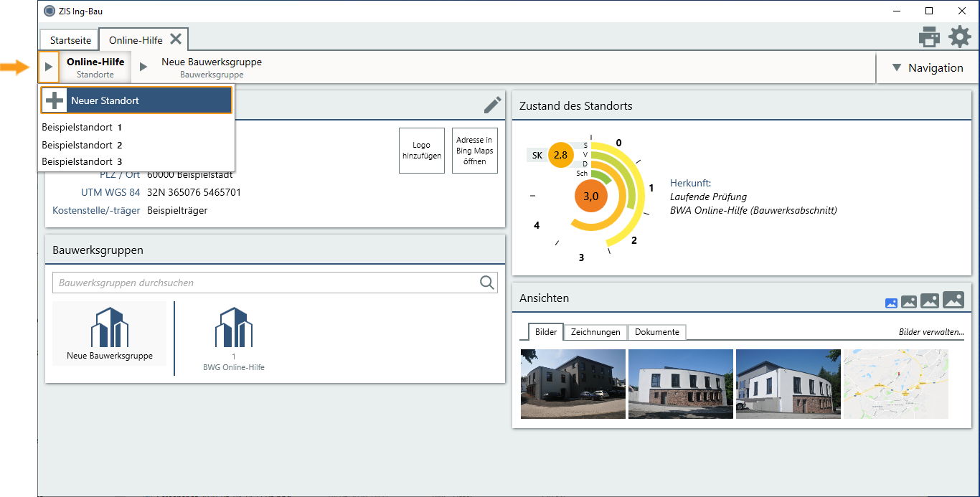This screenshot has height=497, width=980.
Task: Open the Bilder verwalten link
Action: [x=930, y=332]
